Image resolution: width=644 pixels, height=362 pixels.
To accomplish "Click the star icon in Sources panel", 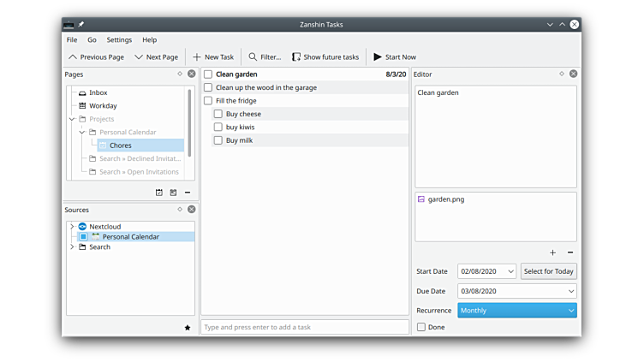I will (188, 328).
